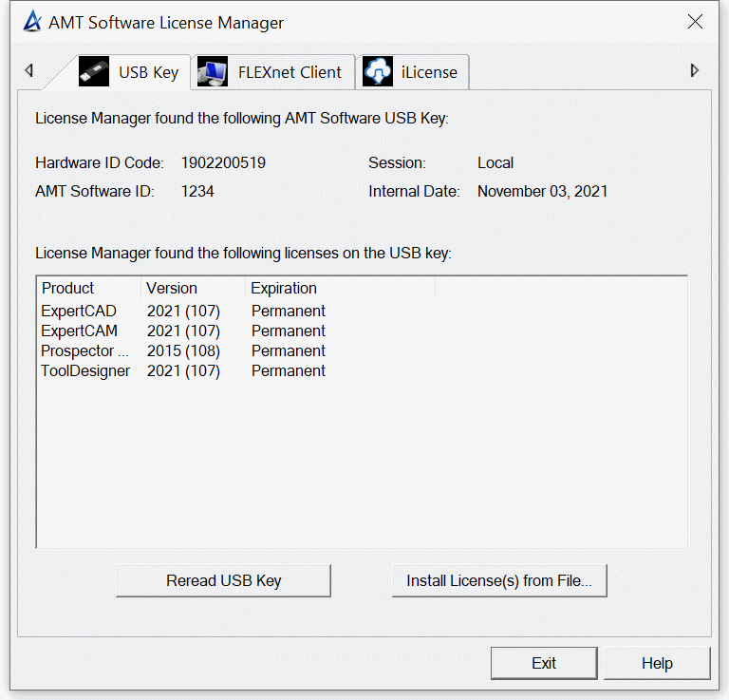
Task: Click the Session value Local
Action: (x=495, y=162)
